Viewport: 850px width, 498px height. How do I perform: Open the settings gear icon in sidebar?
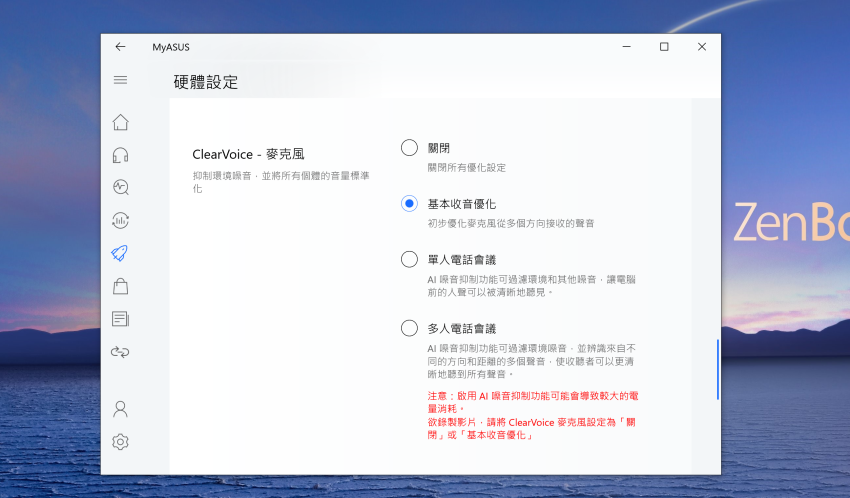(x=120, y=442)
